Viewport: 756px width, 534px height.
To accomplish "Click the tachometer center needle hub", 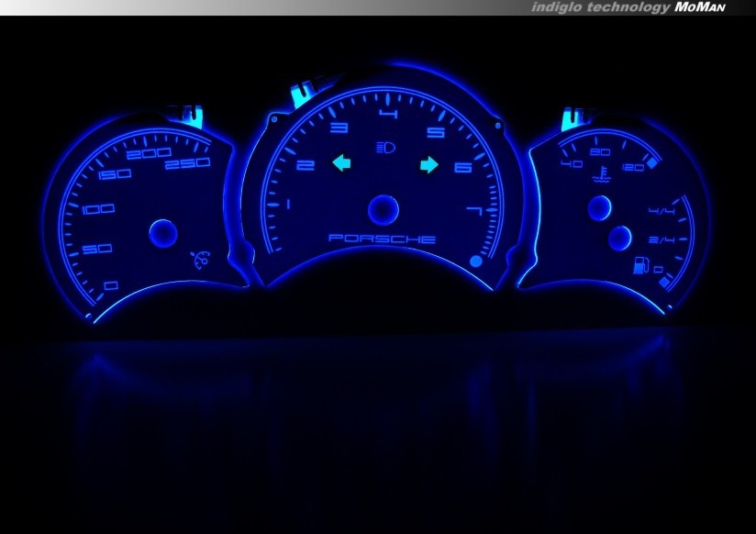I will (384, 210).
